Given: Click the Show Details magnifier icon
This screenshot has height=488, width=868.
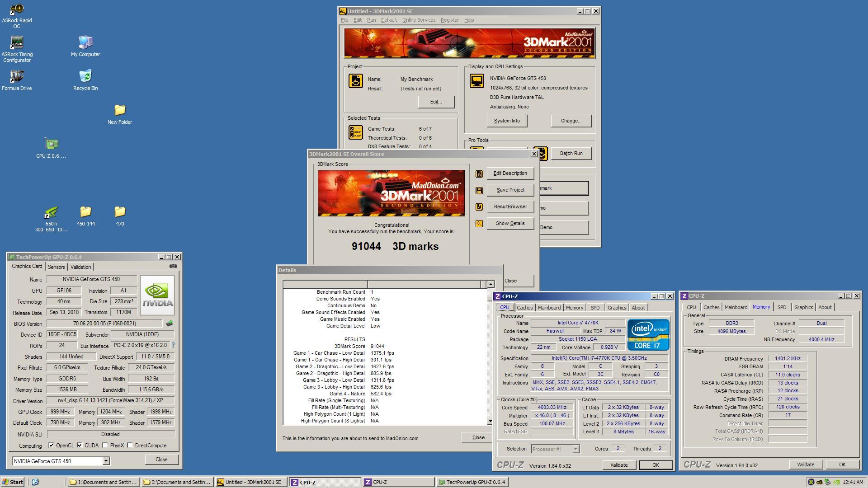Looking at the screenshot, I should point(479,224).
